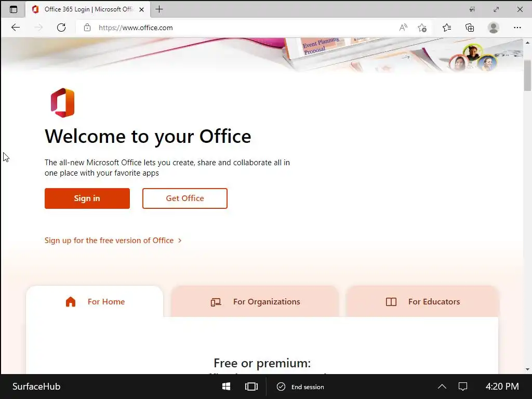Go back to the previous page
The height and width of the screenshot is (399, 532).
click(x=16, y=28)
